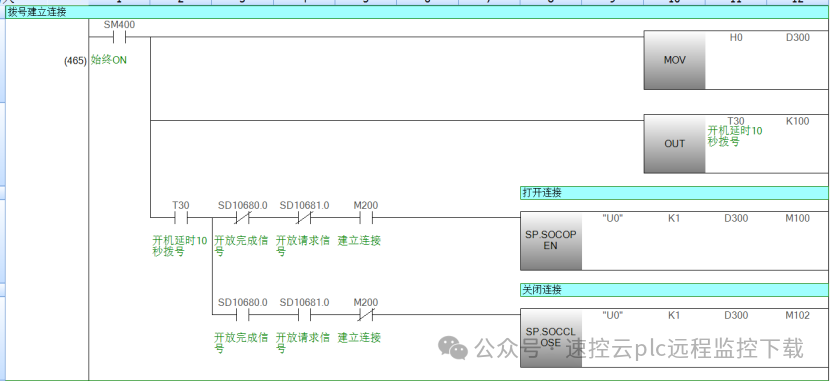The width and height of the screenshot is (830, 381).
Task: Click the M200 label in the close-connection rung
Action: pyautogui.click(x=365, y=303)
